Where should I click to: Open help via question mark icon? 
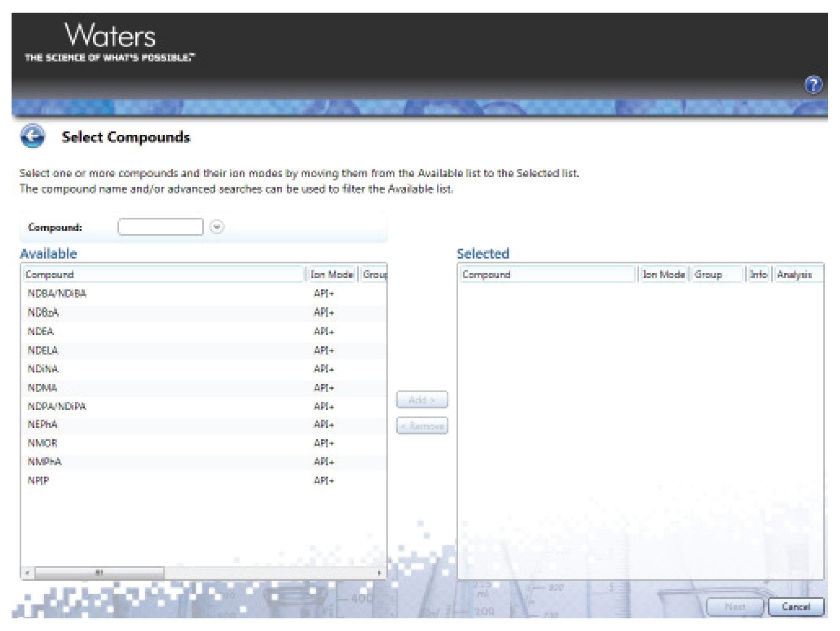click(813, 85)
